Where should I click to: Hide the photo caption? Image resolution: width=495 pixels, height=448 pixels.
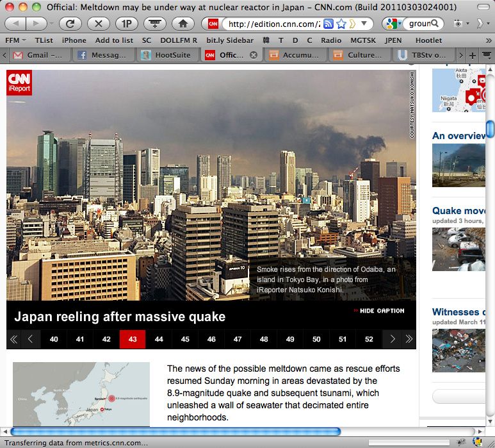(378, 311)
